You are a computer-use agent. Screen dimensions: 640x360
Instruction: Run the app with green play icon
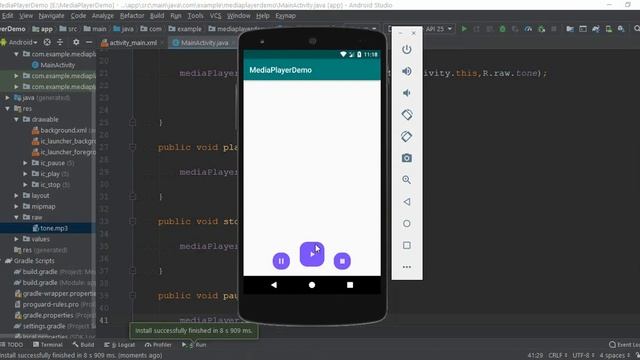(464, 29)
